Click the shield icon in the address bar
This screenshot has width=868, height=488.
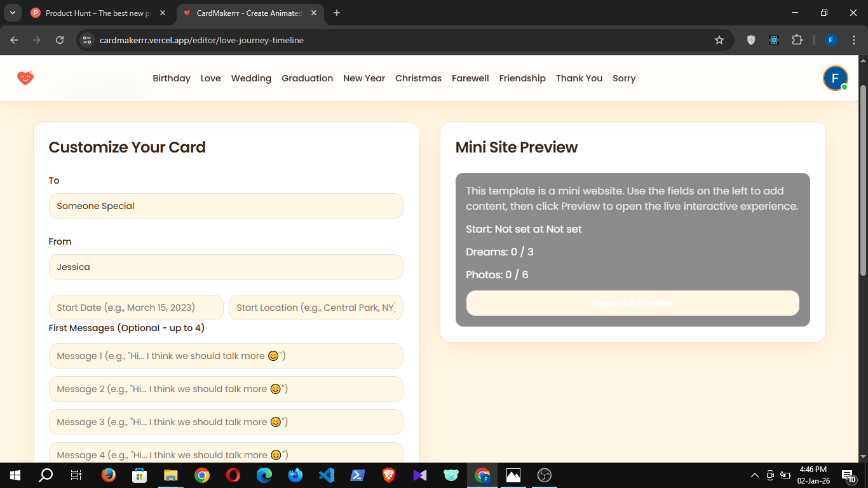pyautogui.click(x=750, y=39)
